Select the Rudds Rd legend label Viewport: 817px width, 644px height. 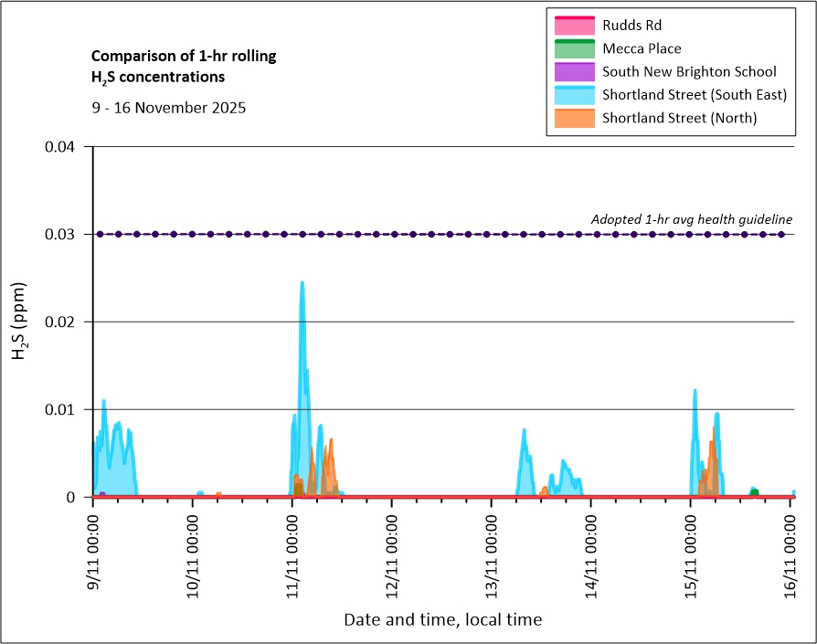pos(633,25)
